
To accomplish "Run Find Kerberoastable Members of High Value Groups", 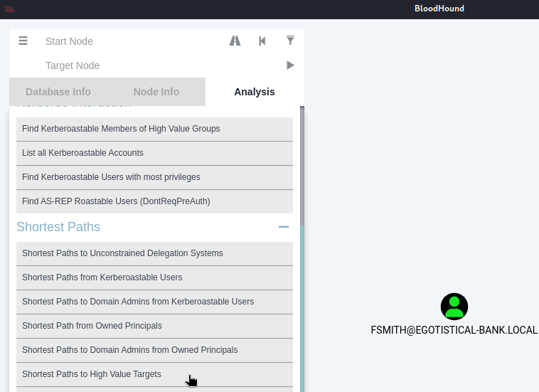I will [155, 129].
